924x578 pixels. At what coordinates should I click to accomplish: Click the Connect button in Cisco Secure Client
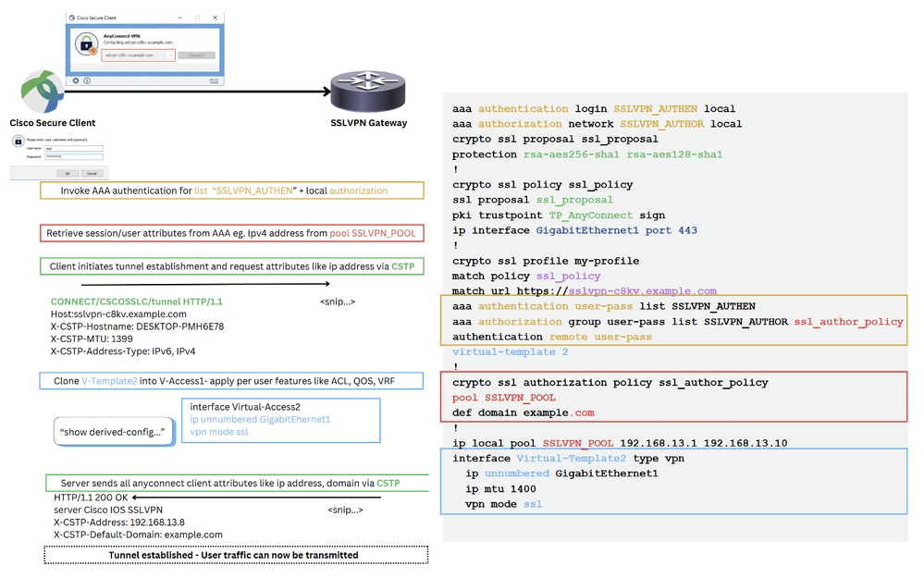tap(196, 55)
